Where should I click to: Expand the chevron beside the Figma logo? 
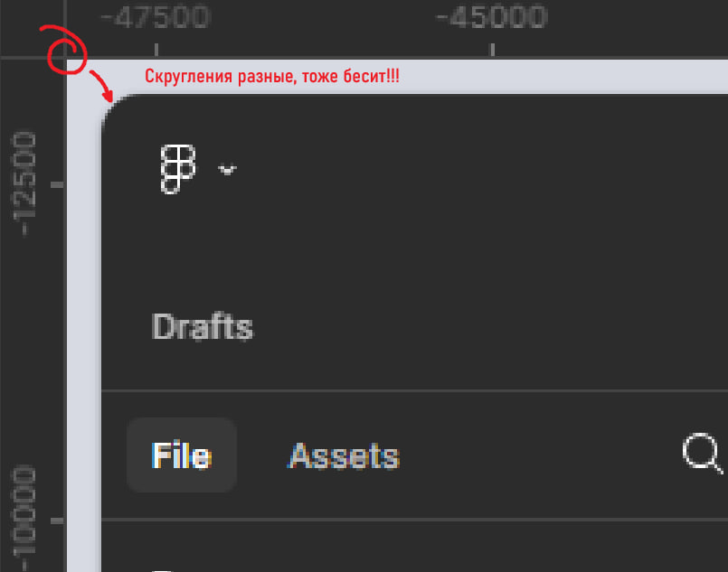(227, 169)
